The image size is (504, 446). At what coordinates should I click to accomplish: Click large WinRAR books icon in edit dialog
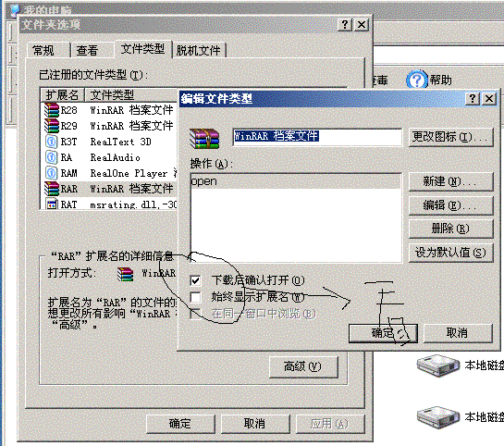(204, 138)
